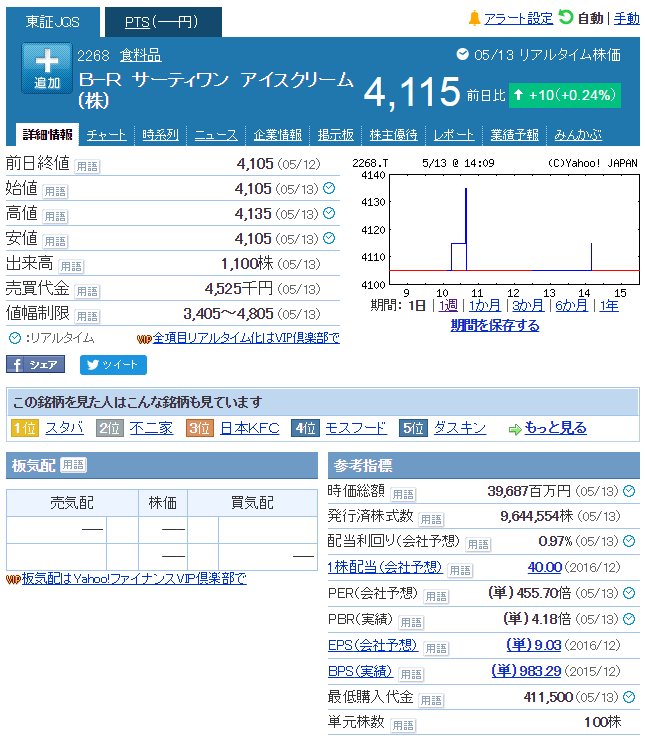Click the 用語 icon in the 板気配 header
Viewport: 645px width, 740px height.
pyautogui.click(x=74, y=465)
